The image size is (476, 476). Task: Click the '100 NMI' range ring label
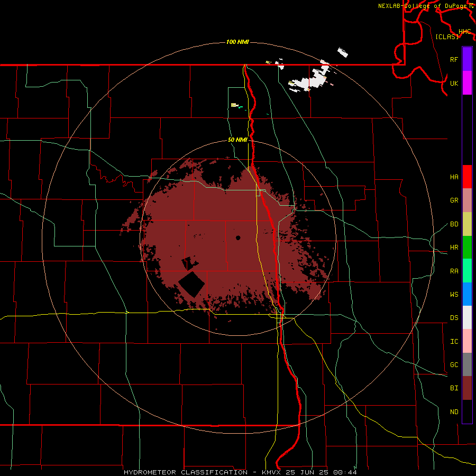tap(237, 42)
